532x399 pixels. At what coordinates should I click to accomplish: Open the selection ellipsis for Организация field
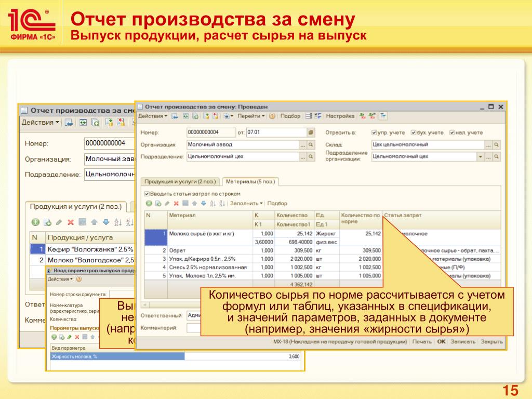click(303, 145)
